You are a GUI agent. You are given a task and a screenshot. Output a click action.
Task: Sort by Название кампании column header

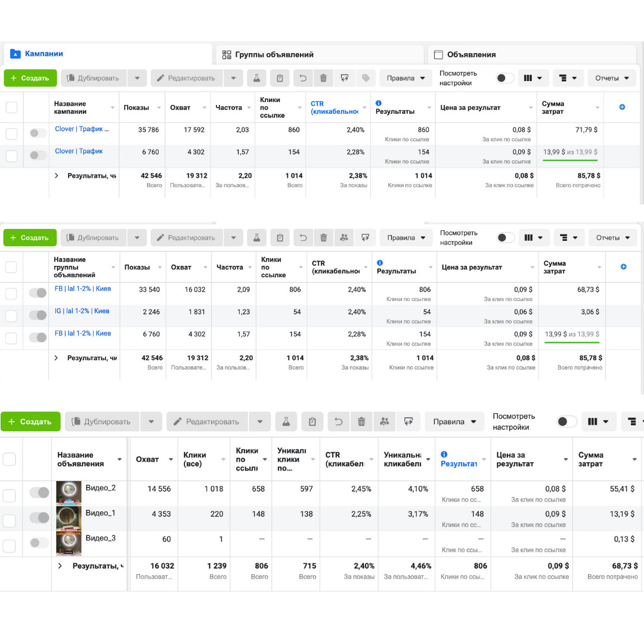[x=84, y=107]
